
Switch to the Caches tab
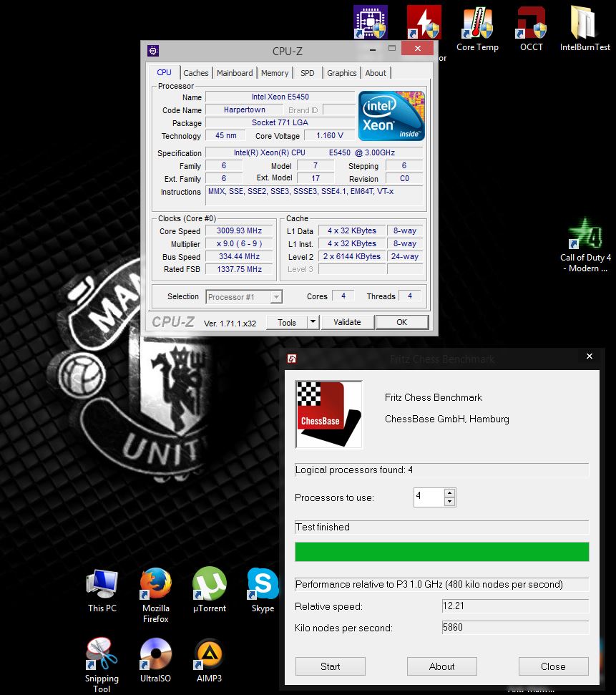[195, 73]
